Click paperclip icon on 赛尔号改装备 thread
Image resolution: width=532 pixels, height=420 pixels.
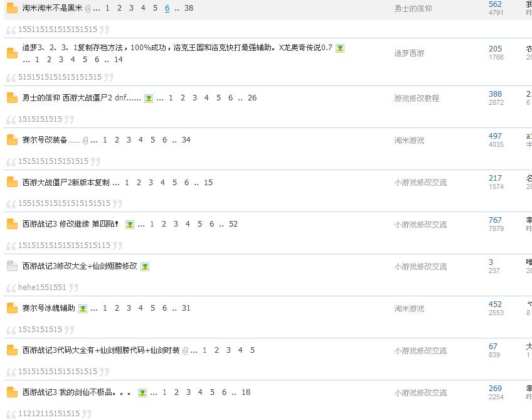85,140
